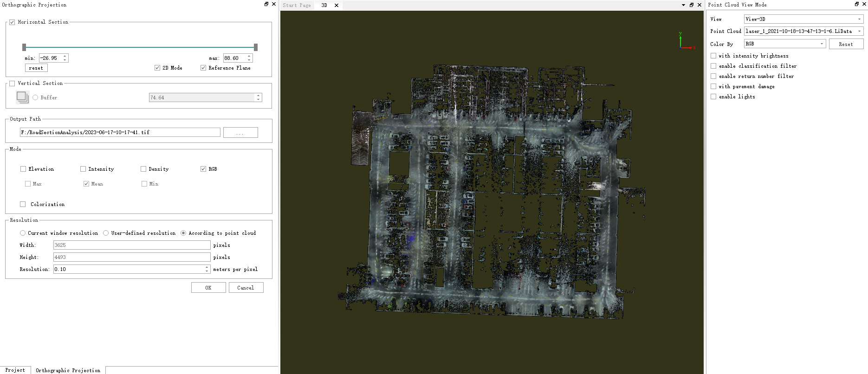868x374 pixels.
Task: Enable with intensity brightness
Action: [x=713, y=56]
